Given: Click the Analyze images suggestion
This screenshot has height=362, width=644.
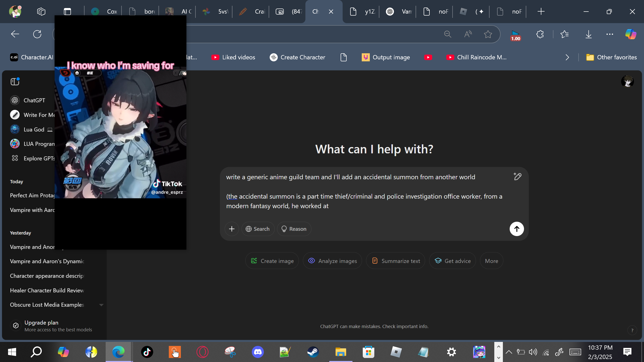Looking at the screenshot, I should [x=333, y=261].
